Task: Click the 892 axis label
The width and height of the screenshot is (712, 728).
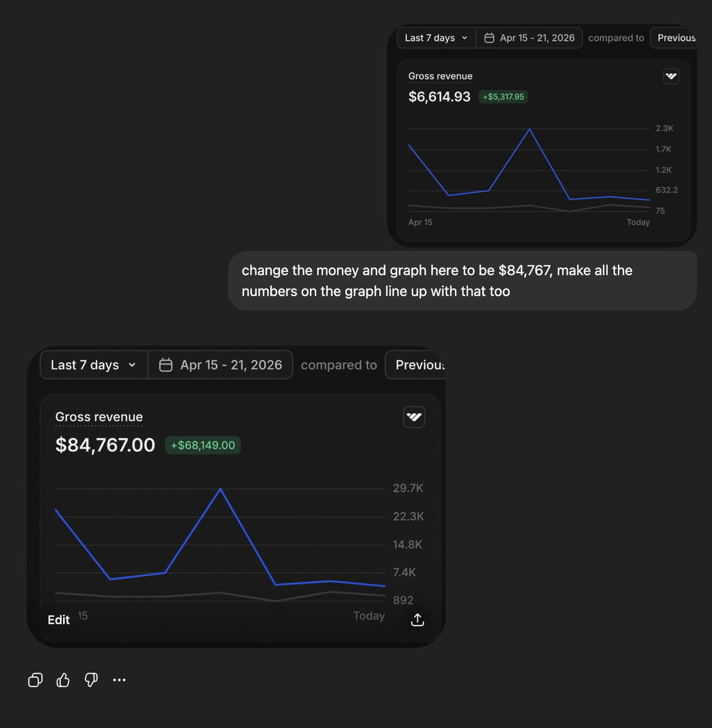Action: tap(403, 600)
